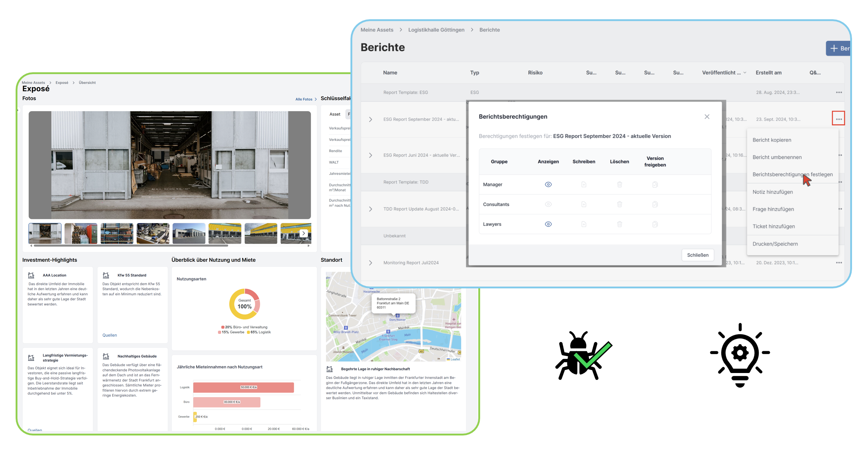Image resolution: width=868 pixels, height=454 pixels.
Task: Enable Version freigeben icon for Lawyers
Action: click(x=655, y=224)
